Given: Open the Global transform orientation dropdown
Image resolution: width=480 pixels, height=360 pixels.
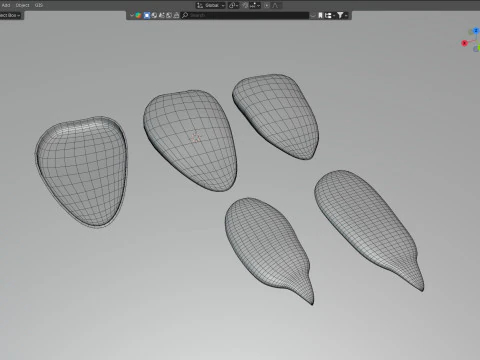Looking at the screenshot, I should (211, 5).
